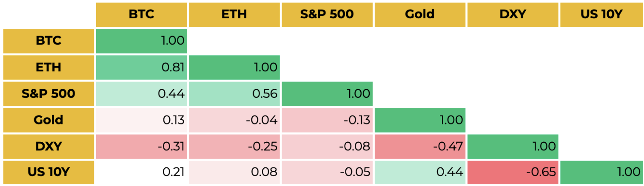Click the -0.65 US 10Y-to-DXY cell

pos(512,172)
